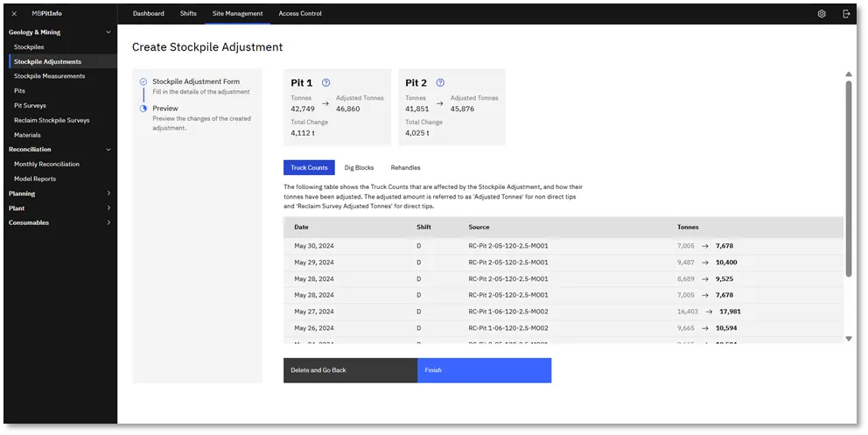The image size is (868, 435).
Task: Click the Shift column header
Action: tap(423, 227)
